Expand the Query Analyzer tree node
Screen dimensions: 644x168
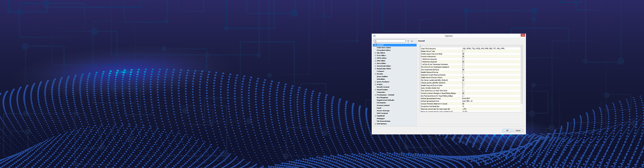(375, 82)
